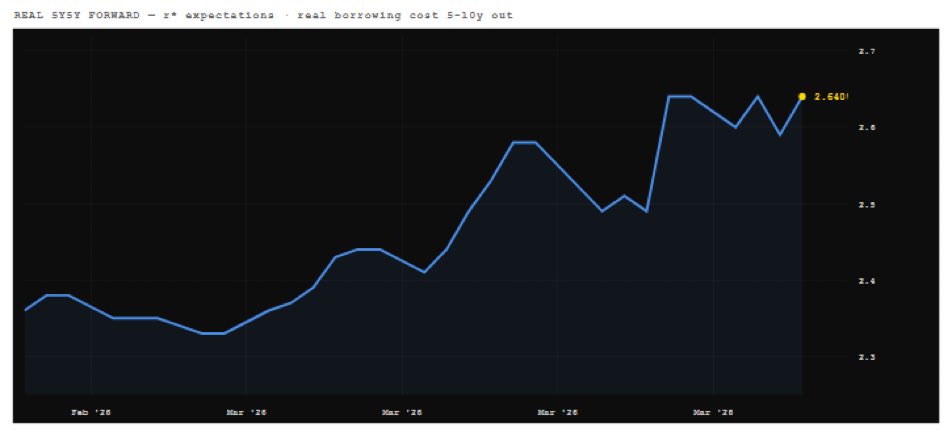Image resolution: width=952 pixels, height=436 pixels.
Task: Click the Feb '26 x-axis label
Action: point(91,412)
